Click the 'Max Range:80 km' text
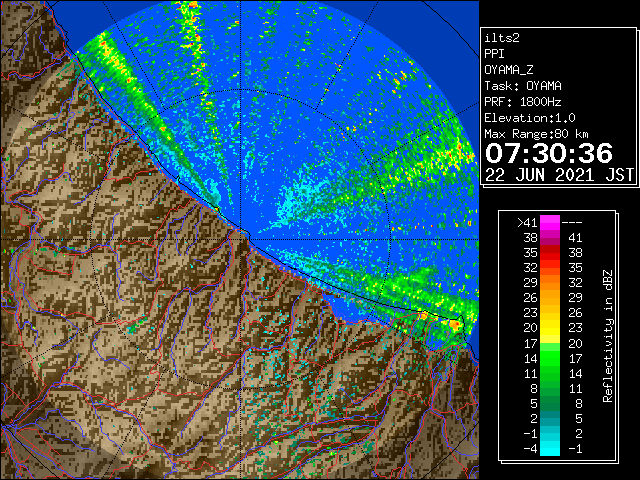 (537, 134)
